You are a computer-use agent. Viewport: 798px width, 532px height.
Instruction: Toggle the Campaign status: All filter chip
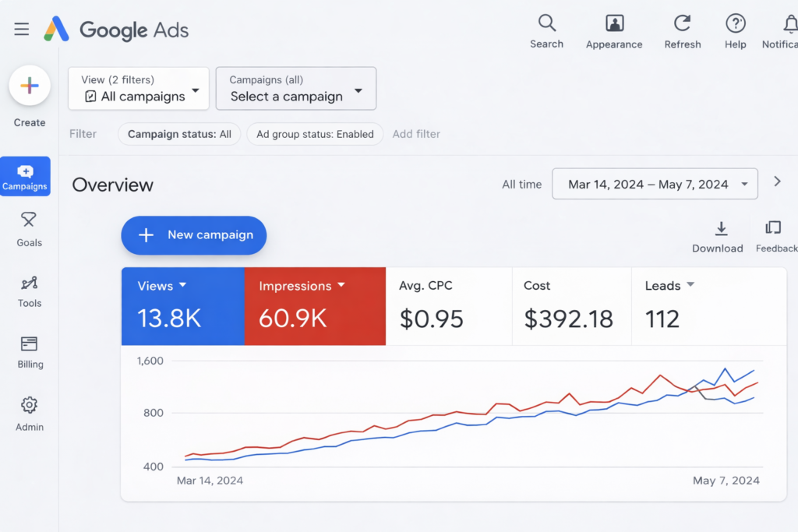pyautogui.click(x=179, y=134)
